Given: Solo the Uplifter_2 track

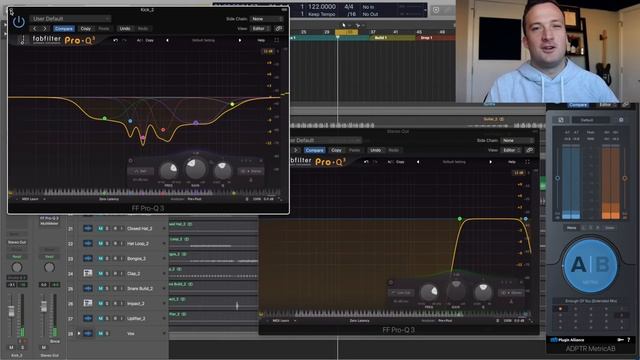Looking at the screenshot, I should (108, 318).
